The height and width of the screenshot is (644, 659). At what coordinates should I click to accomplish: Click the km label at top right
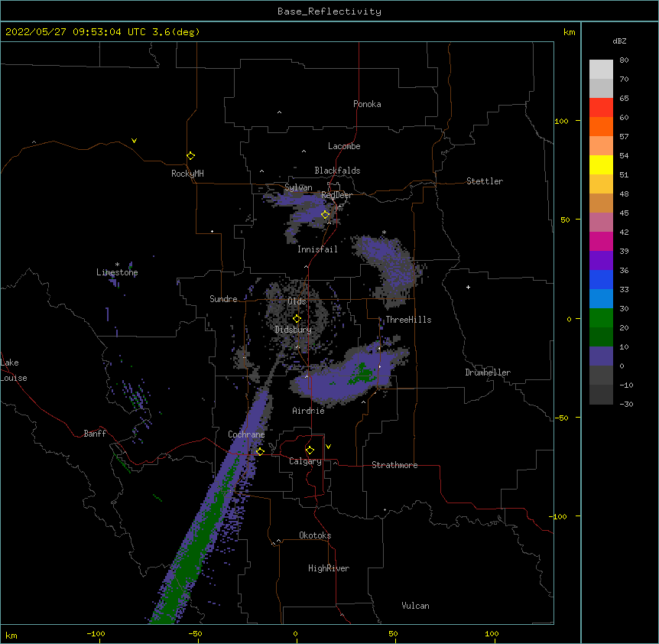click(x=570, y=32)
